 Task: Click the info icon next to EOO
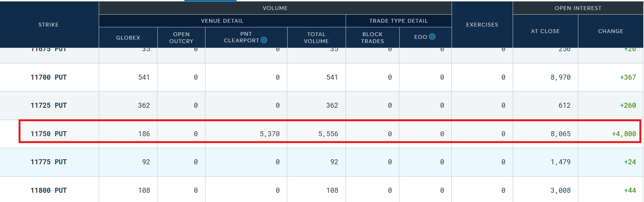(x=432, y=37)
